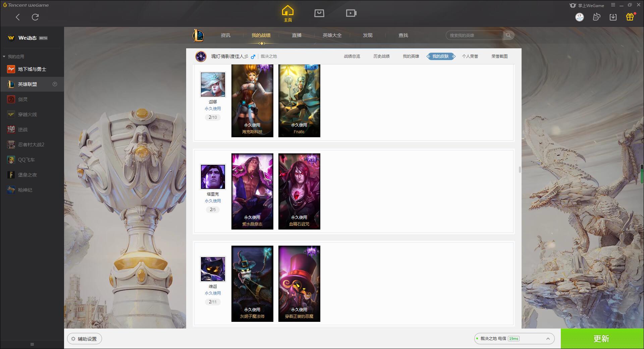
Task: Expand the bottom sidebar handle
Action: (32, 344)
